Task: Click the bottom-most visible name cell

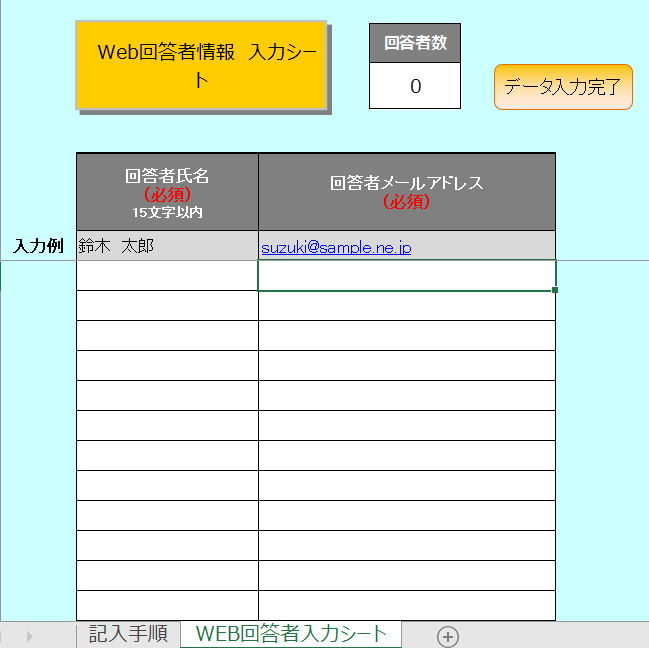Action: pos(167,605)
